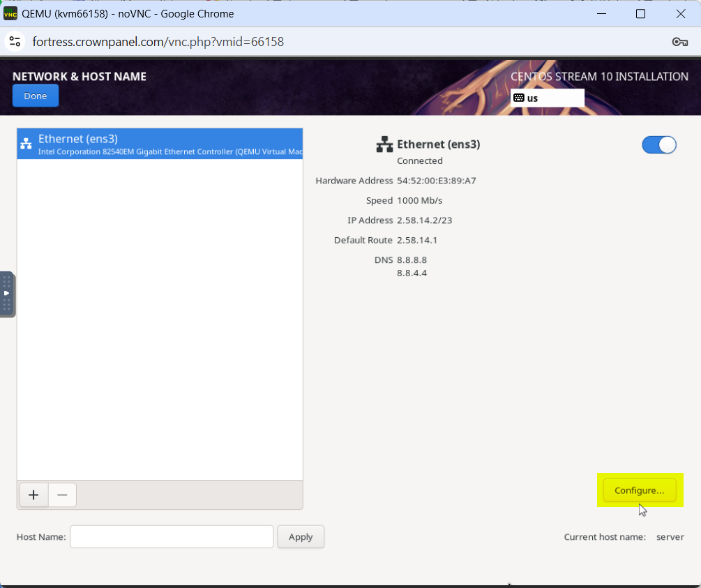This screenshot has height=588, width=701.
Task: Apply the host name
Action: (301, 536)
